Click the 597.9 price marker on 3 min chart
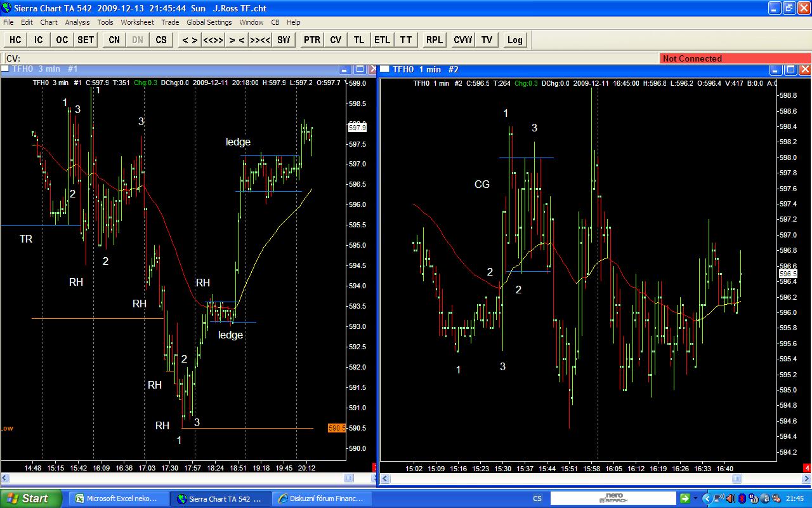The height and width of the screenshot is (508, 812). 357,128
